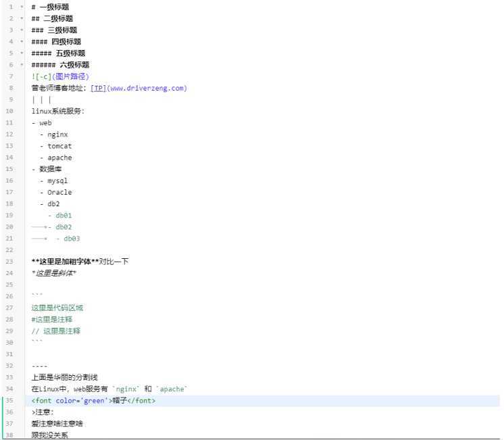Collapse the fold arrow at line 6
This screenshot has height=440, width=504.
(x=22, y=65)
